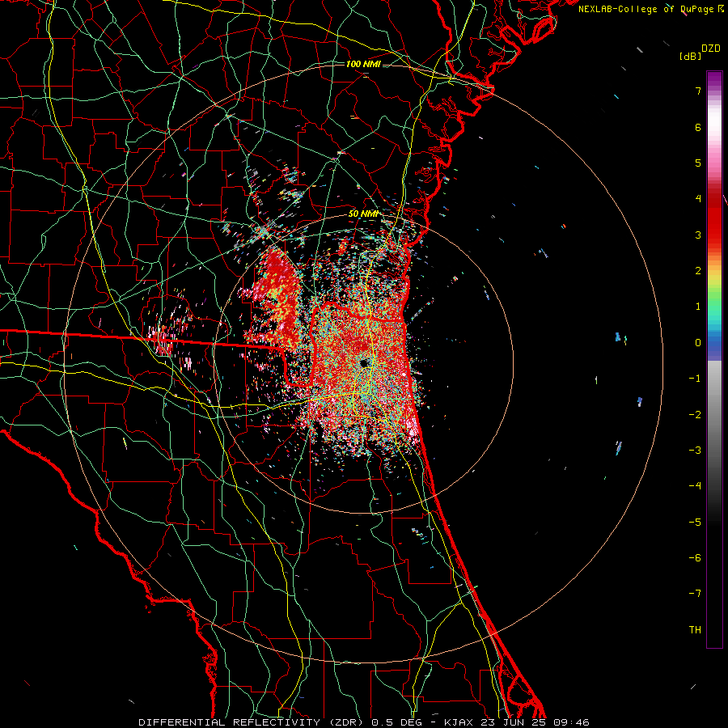Click the 50 NMI range ring label
The height and width of the screenshot is (728, 728).
363,214
